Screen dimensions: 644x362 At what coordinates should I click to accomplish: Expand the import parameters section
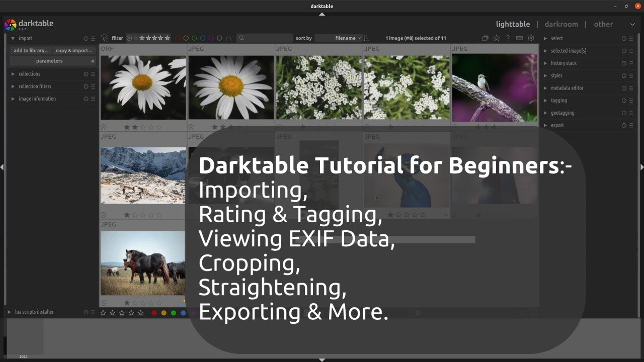click(x=53, y=61)
